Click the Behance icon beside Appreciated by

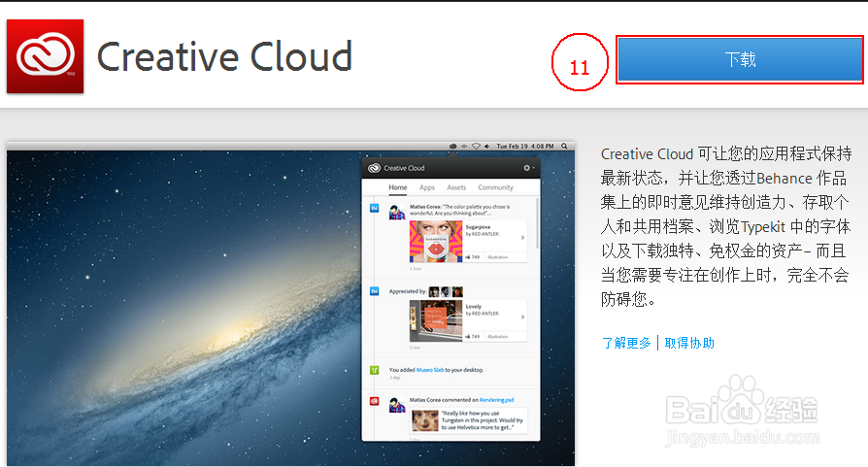click(x=374, y=291)
